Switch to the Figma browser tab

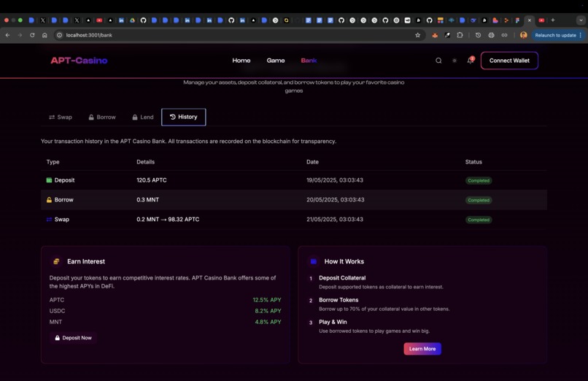pos(517,20)
